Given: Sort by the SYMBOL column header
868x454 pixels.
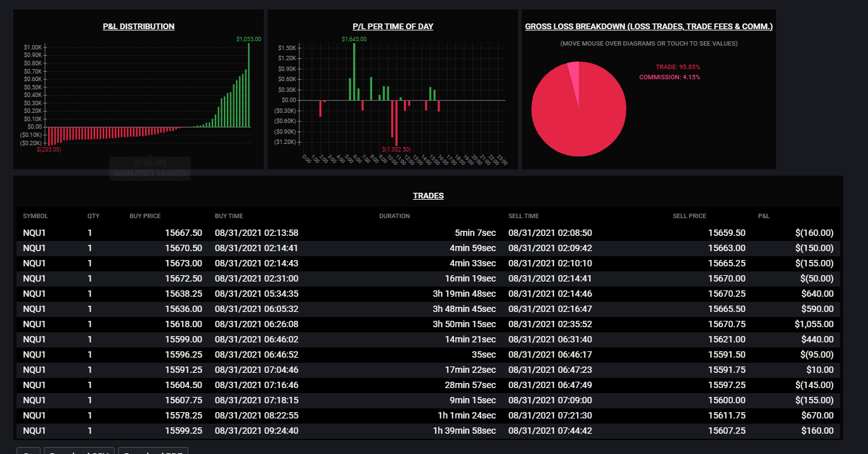Looking at the screenshot, I should [36, 216].
